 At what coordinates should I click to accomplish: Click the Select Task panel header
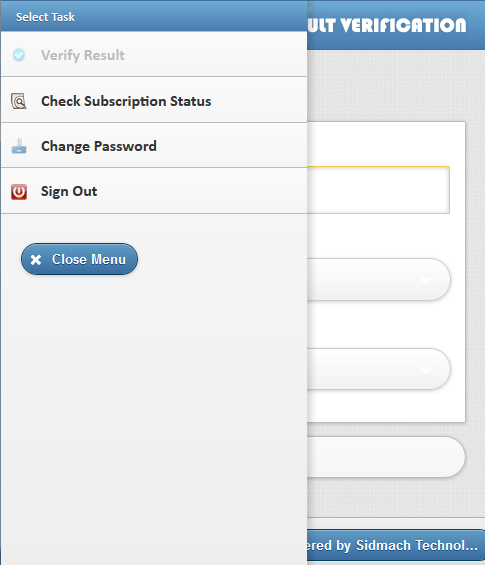coord(154,16)
